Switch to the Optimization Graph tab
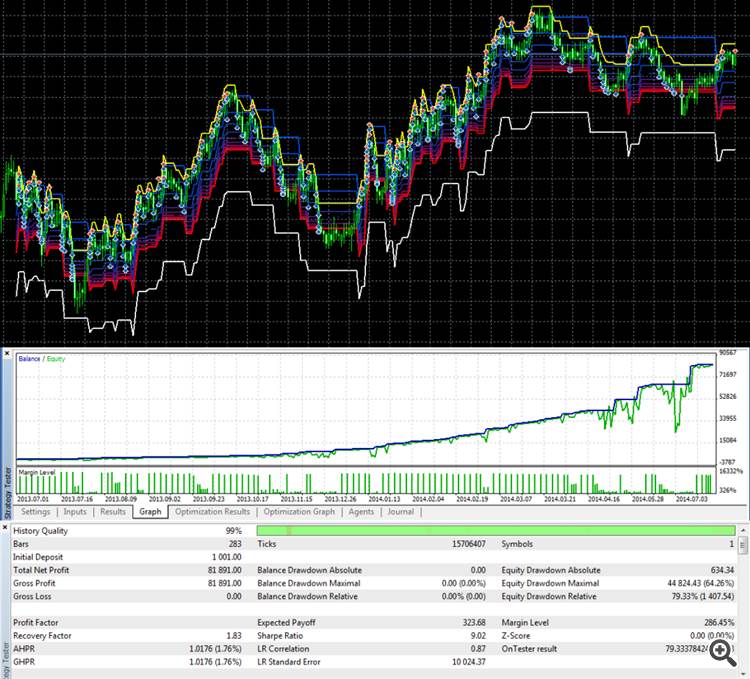The image size is (750, 679). (x=299, y=512)
